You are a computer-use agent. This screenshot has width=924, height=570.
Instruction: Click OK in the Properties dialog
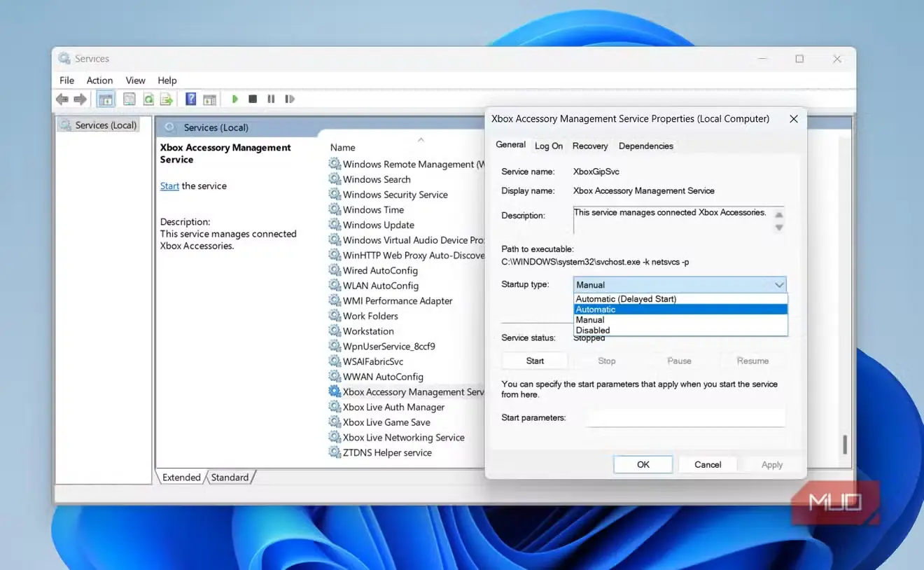(643, 464)
